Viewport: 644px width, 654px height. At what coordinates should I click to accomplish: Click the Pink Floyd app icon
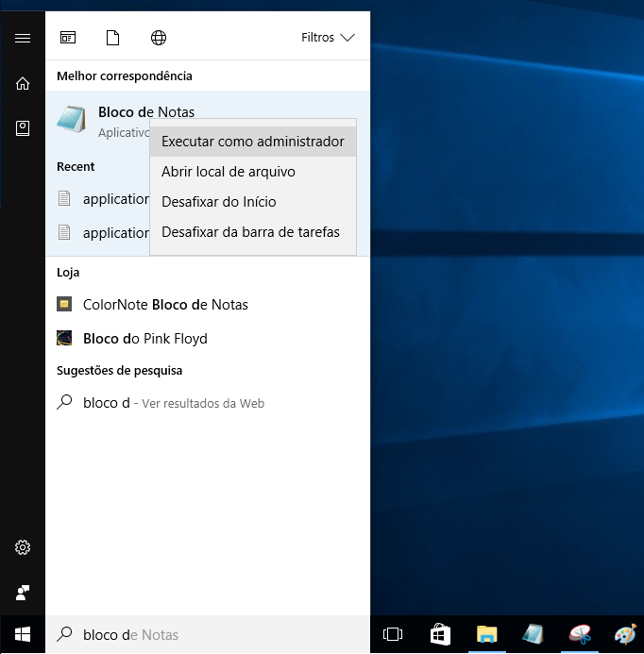click(x=64, y=338)
